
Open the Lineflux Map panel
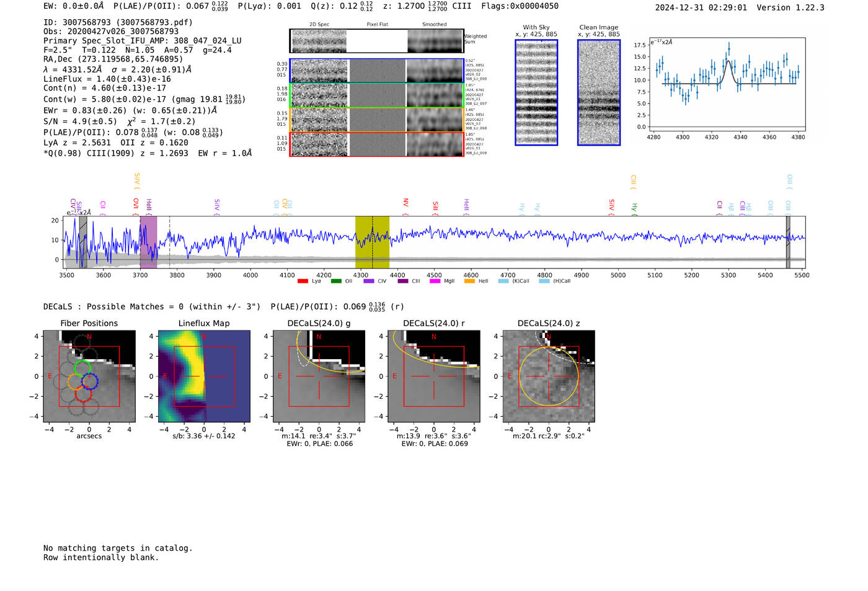coord(204,376)
